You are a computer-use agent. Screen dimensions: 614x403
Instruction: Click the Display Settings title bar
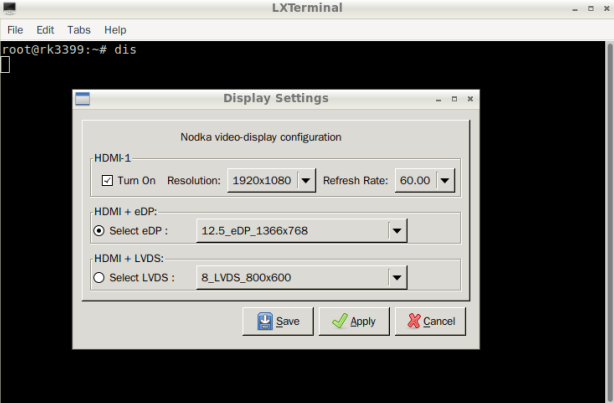(275, 99)
